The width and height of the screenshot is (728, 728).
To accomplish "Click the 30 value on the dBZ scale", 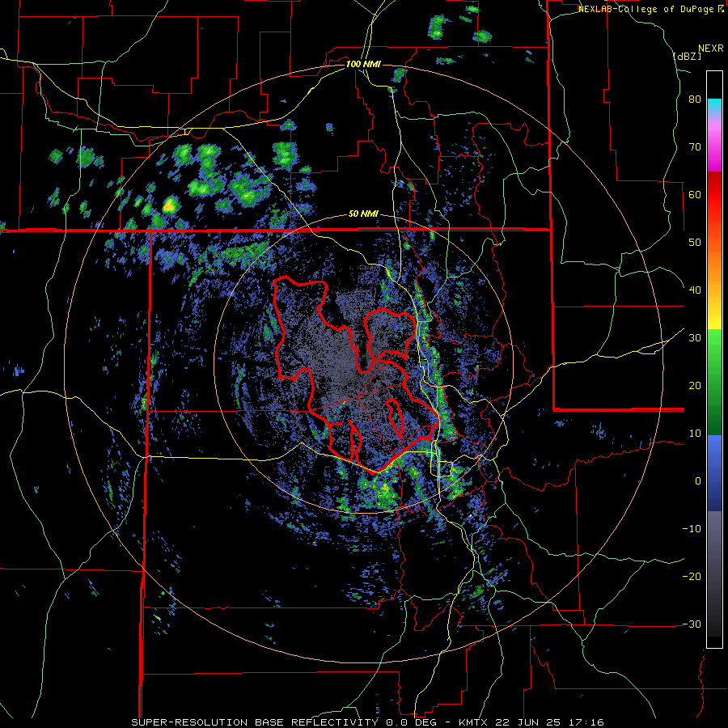I will pyautogui.click(x=695, y=338).
